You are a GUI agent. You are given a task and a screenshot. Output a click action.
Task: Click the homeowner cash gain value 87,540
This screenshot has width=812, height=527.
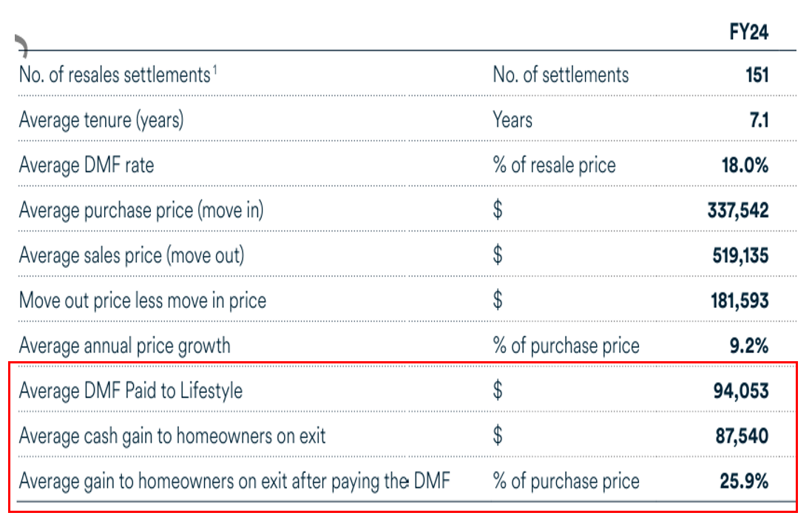point(741,436)
